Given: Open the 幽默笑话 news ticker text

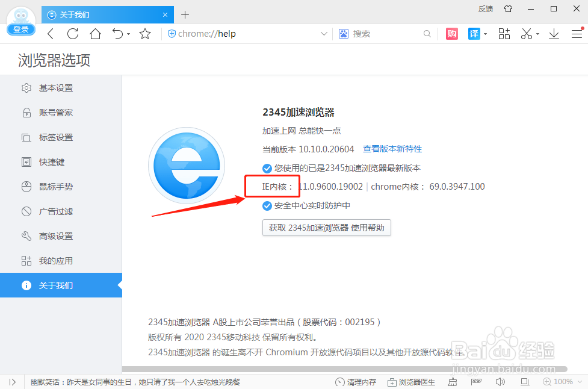Looking at the screenshot, I should (x=135, y=382).
